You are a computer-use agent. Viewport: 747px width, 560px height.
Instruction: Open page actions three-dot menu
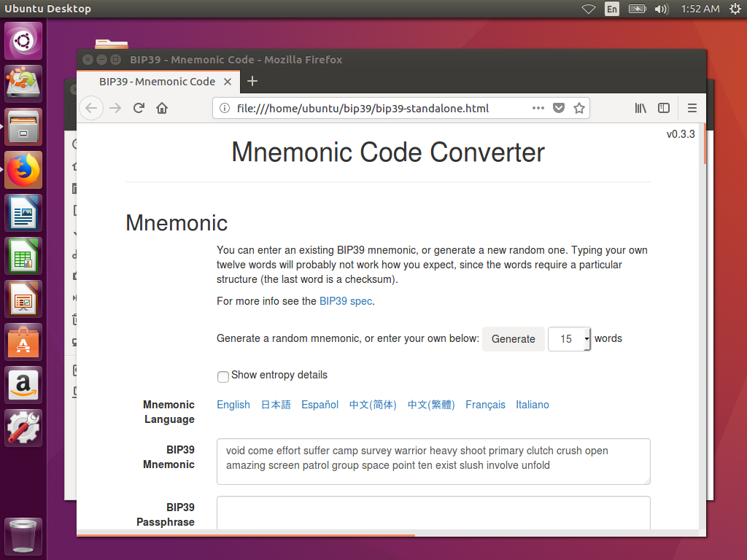click(538, 108)
